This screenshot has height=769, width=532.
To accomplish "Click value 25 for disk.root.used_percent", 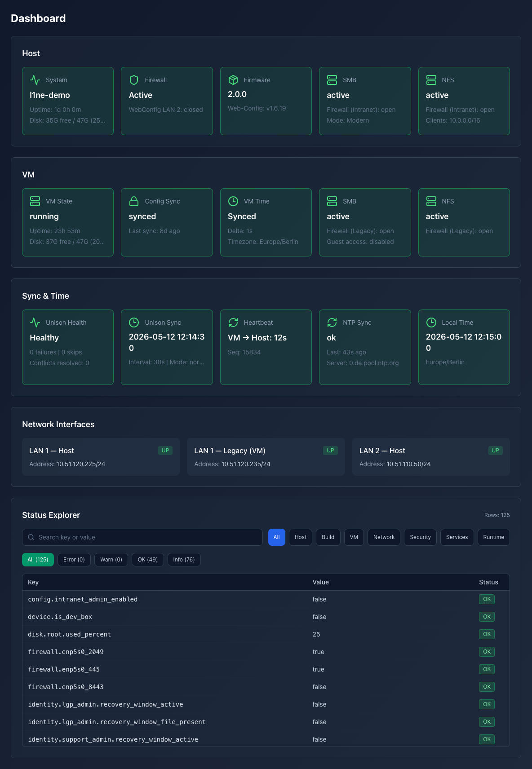I will [x=316, y=634].
